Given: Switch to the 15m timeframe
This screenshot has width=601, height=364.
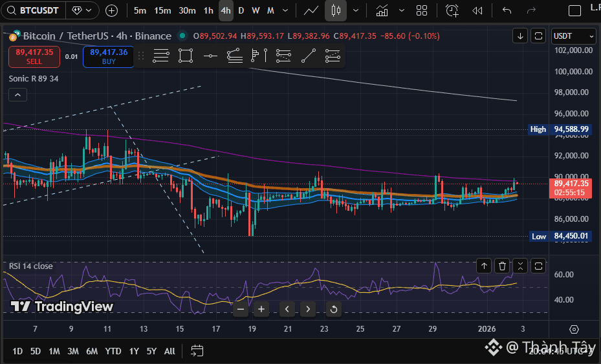Looking at the screenshot, I should tap(163, 10).
